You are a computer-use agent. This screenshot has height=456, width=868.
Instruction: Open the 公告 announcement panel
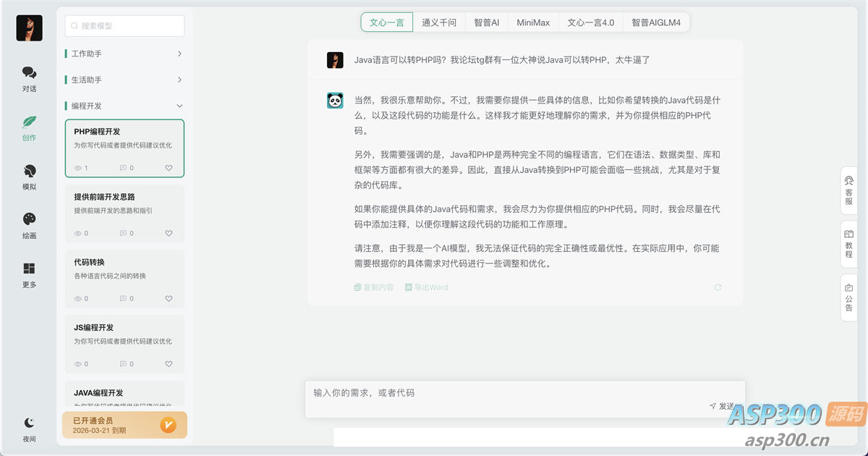coord(848,295)
